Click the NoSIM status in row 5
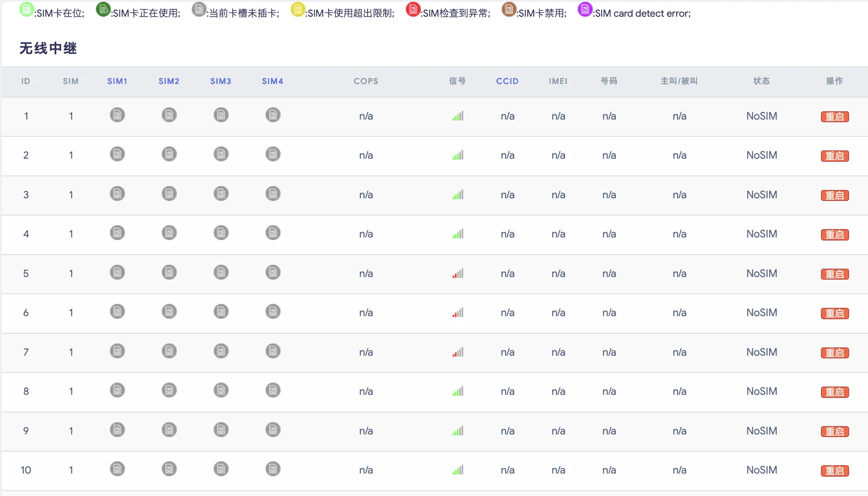 (761, 274)
